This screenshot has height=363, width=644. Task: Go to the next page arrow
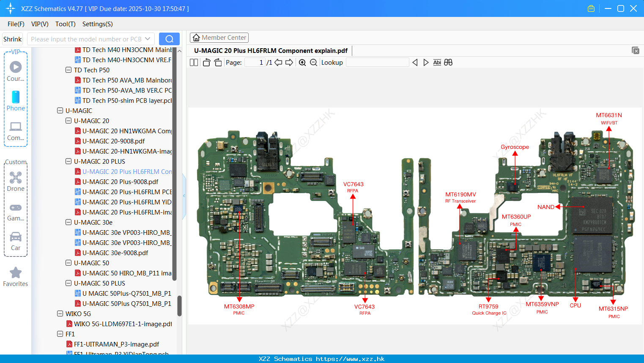pyautogui.click(x=289, y=63)
